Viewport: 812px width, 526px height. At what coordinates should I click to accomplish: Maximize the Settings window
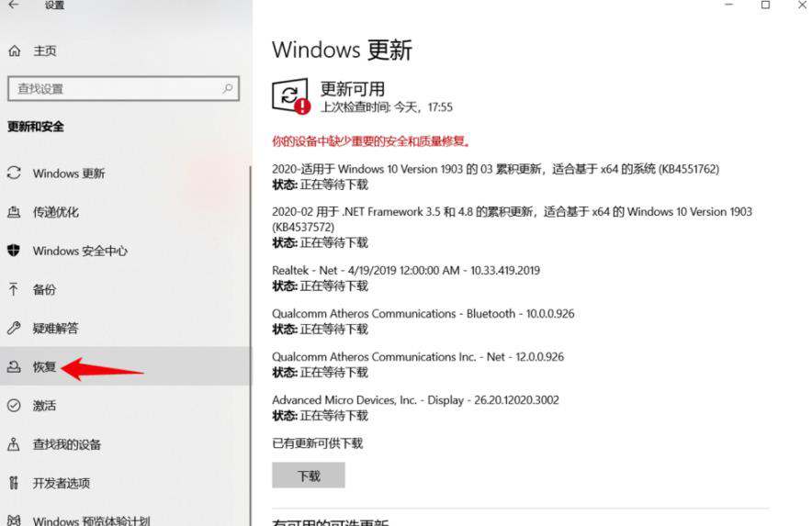765,5
